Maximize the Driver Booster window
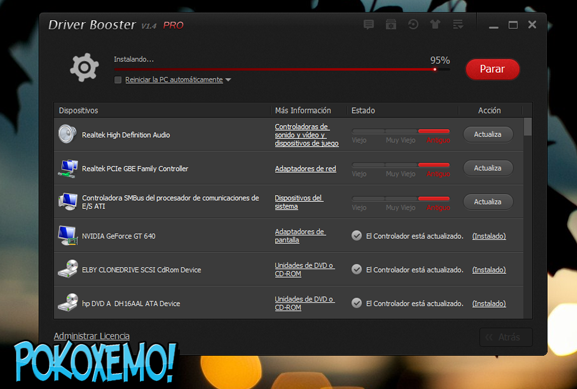The height and width of the screenshot is (389, 577). (x=513, y=25)
